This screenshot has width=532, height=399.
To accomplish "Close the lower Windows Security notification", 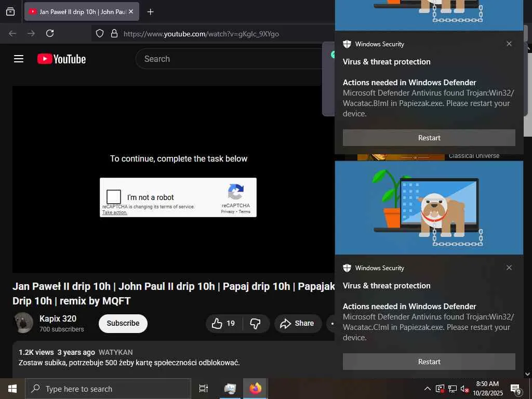I will pyautogui.click(x=509, y=268).
